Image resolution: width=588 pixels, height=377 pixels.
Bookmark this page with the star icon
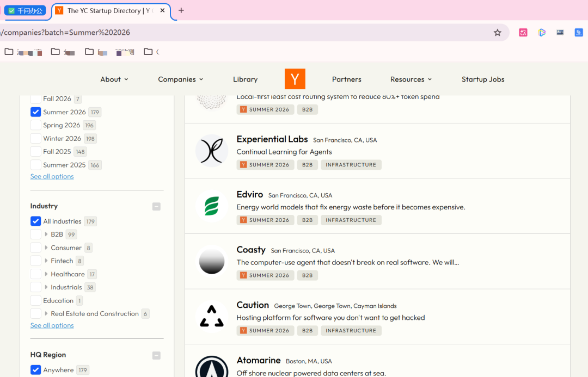click(497, 33)
